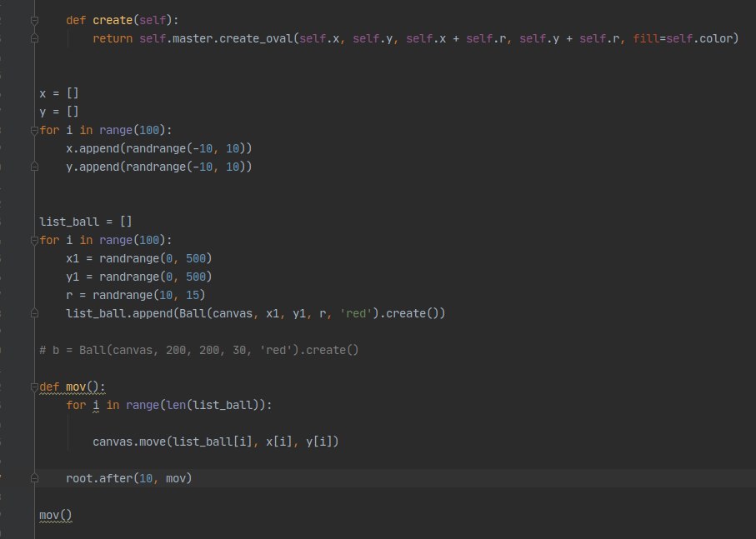The width and height of the screenshot is (756, 539).
Task: Click the final mov() call at the bottom
Action: point(56,515)
